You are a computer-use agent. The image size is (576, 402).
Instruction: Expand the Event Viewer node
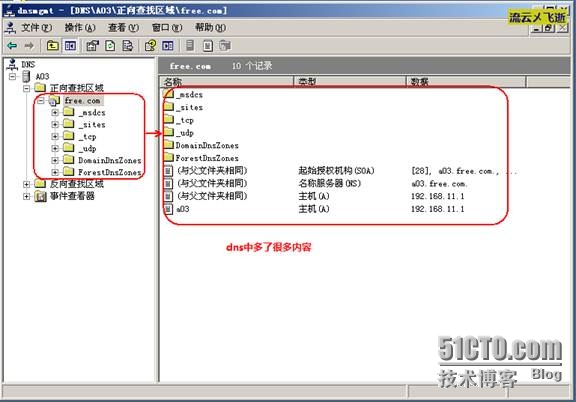[26, 196]
